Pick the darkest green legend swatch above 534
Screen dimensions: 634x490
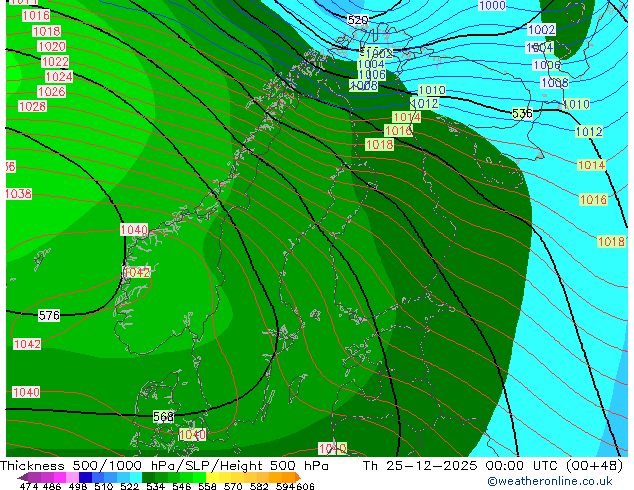pyautogui.click(x=148, y=477)
